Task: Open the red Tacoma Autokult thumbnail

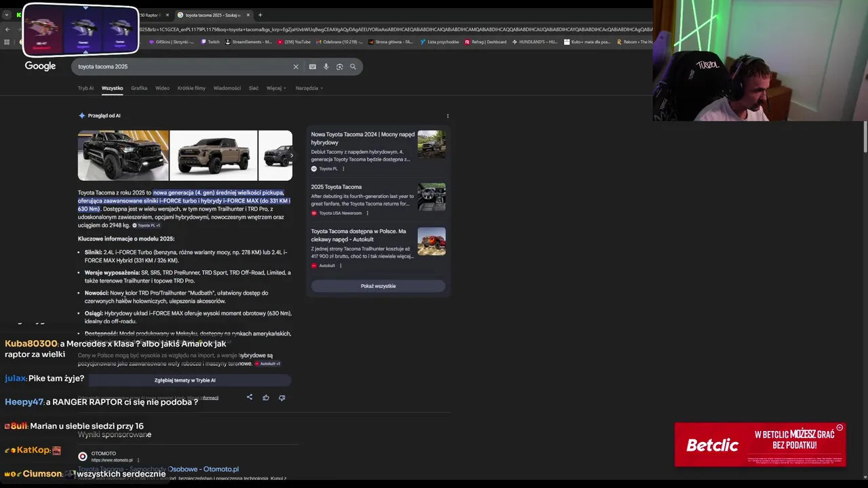Action: point(431,241)
